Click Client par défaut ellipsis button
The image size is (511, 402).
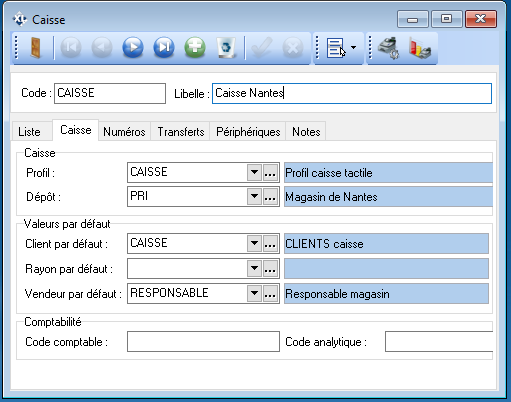point(270,243)
